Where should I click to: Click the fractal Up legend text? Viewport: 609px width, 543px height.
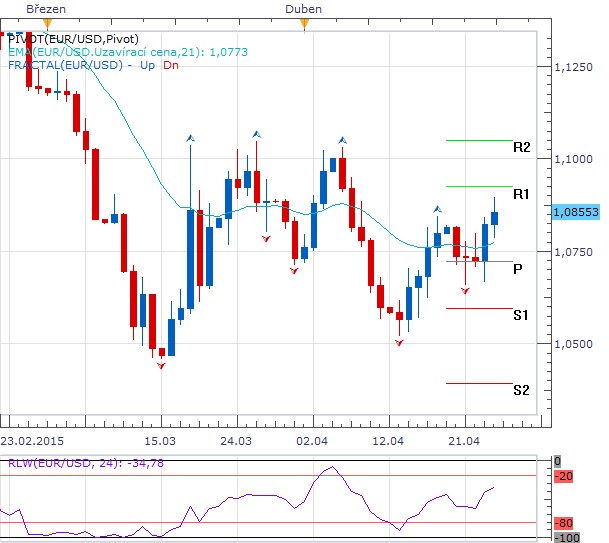pyautogui.click(x=148, y=65)
